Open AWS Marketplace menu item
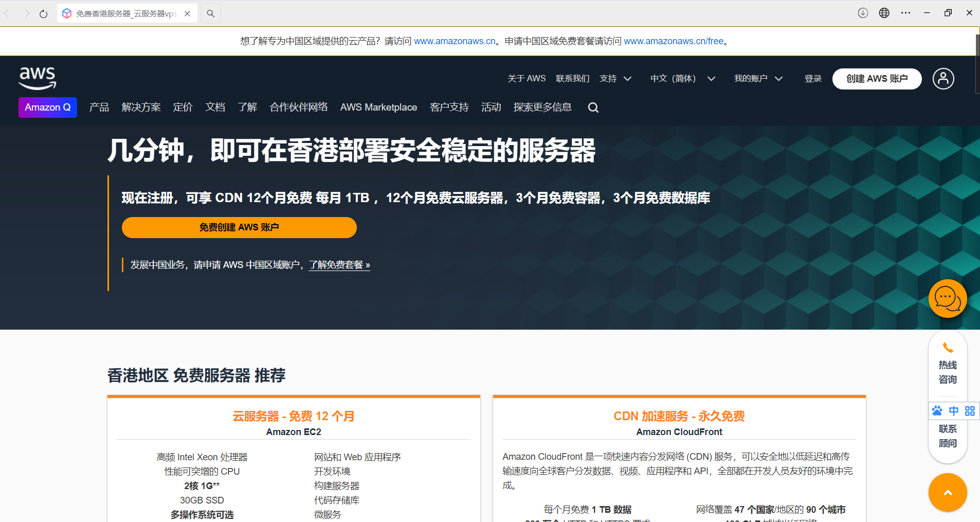 coord(379,107)
